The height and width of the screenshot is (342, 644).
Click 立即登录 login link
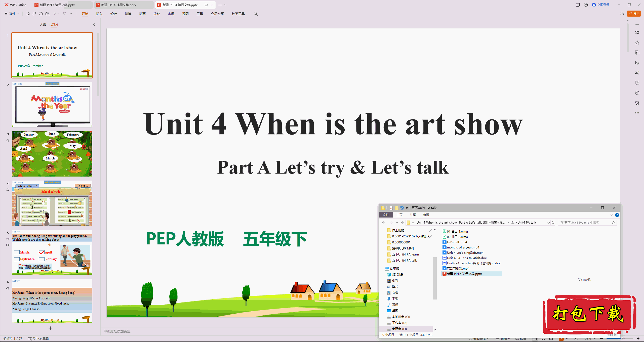click(x=601, y=5)
